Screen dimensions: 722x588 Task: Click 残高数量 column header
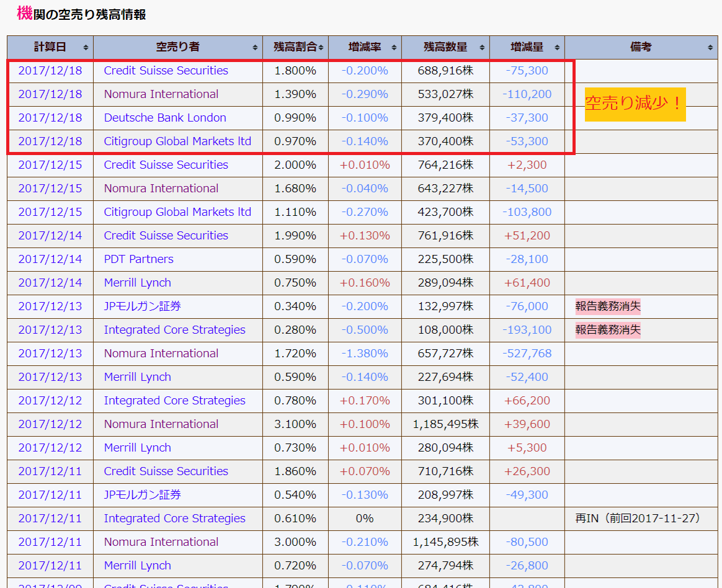445,47
